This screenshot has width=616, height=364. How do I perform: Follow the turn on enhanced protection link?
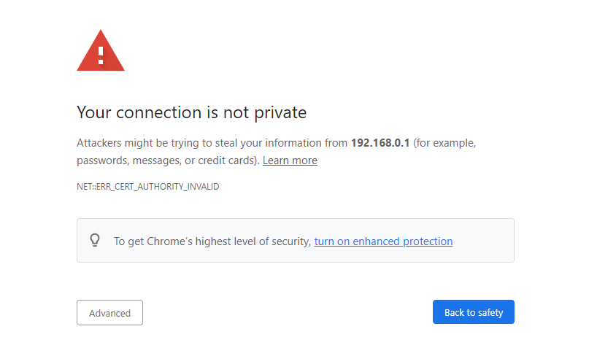[383, 241]
